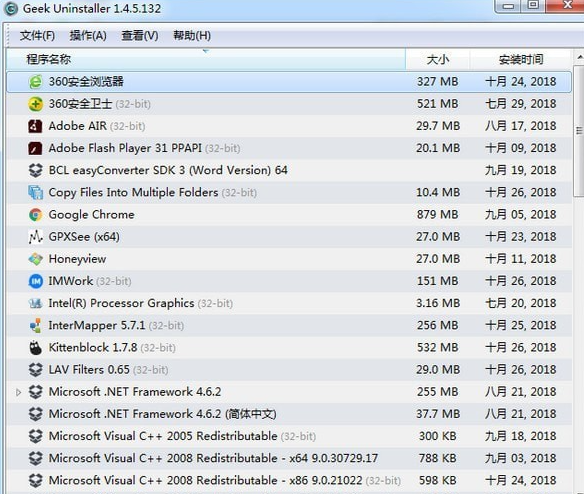This screenshot has width=584, height=494.
Task: Click the Copy Files Into Multiple Folders icon
Action: tap(36, 193)
